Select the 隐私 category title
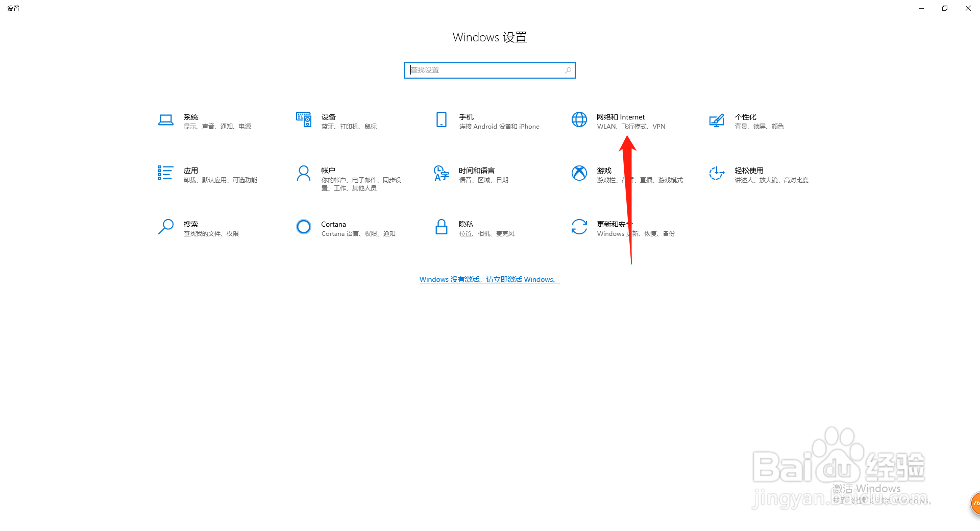The image size is (980, 531). click(x=467, y=224)
